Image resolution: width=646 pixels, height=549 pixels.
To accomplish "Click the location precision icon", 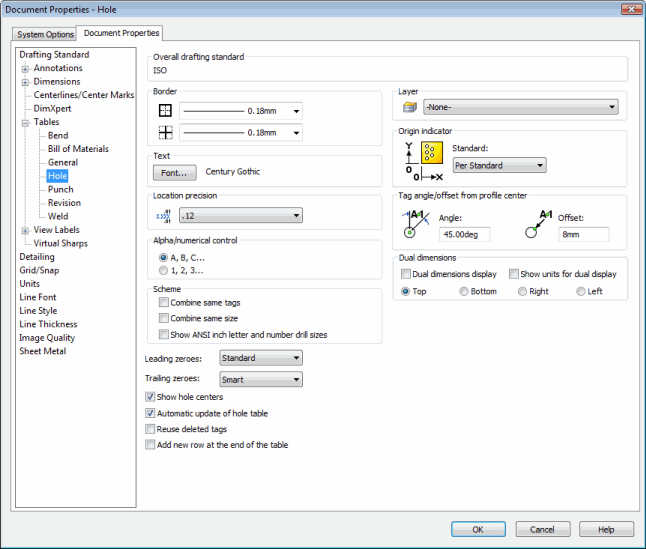I will point(164,215).
